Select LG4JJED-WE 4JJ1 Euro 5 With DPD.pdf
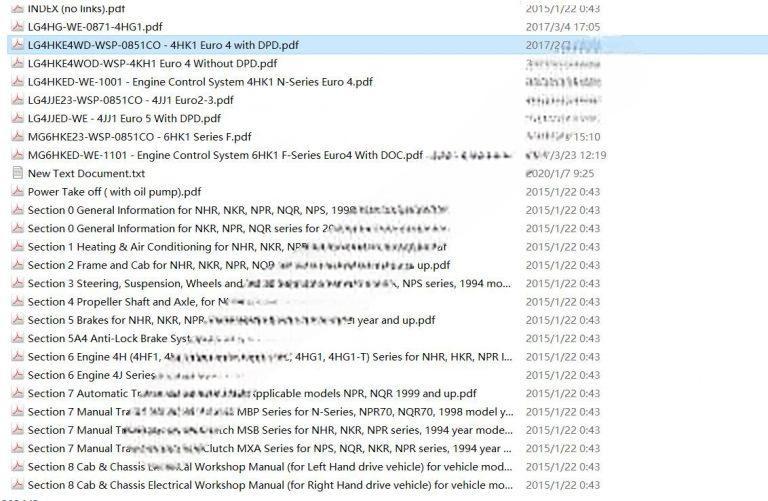This screenshot has width=768, height=501. [124, 119]
